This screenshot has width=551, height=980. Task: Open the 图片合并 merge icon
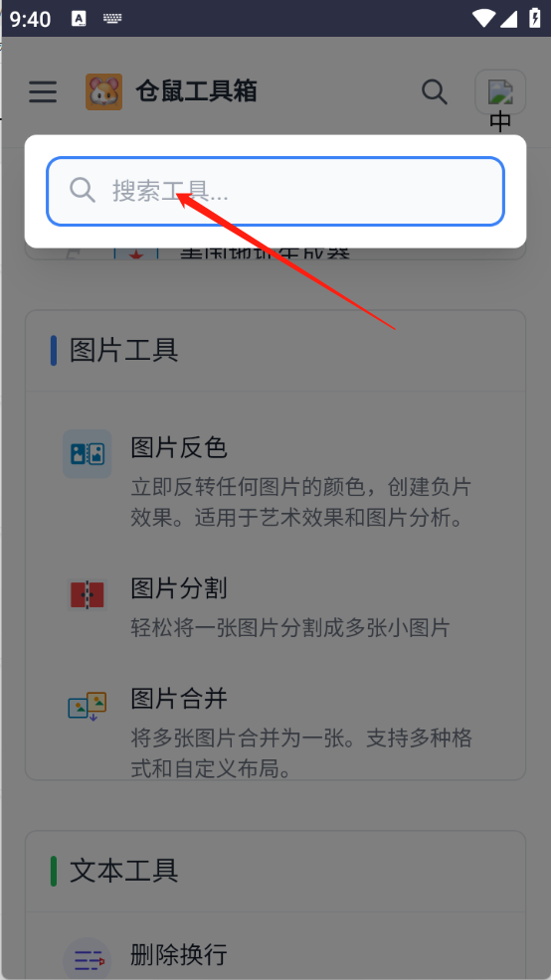[88, 707]
